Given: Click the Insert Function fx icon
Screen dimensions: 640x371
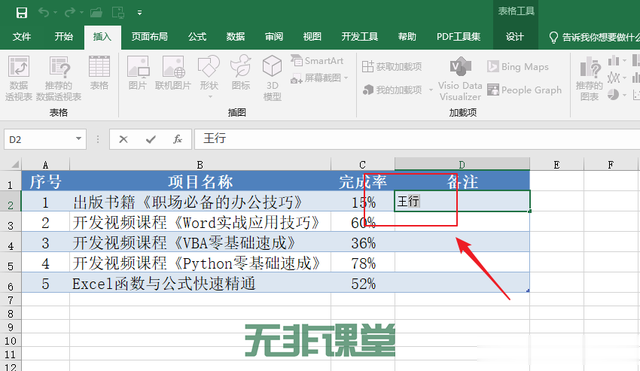Looking at the screenshot, I should [x=177, y=140].
